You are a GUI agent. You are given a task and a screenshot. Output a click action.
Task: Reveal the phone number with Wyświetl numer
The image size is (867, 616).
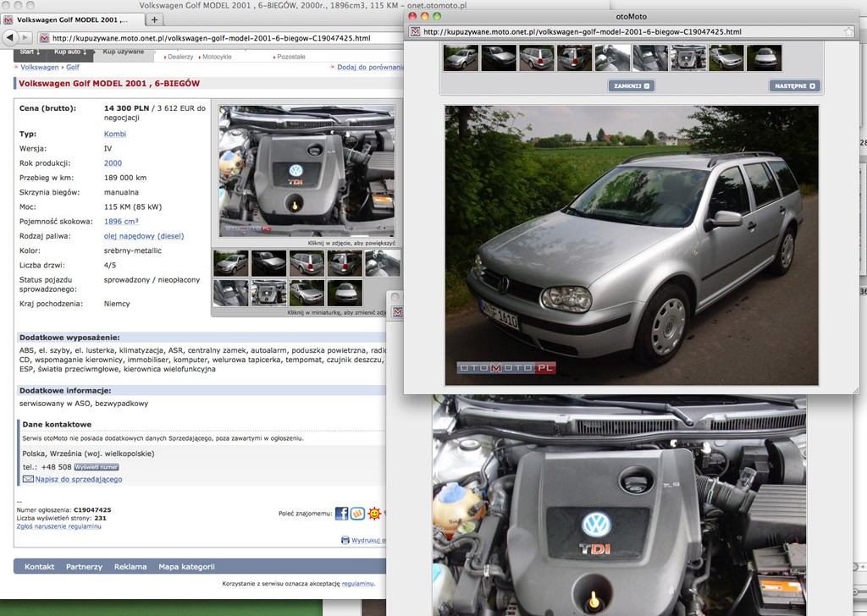(97, 467)
